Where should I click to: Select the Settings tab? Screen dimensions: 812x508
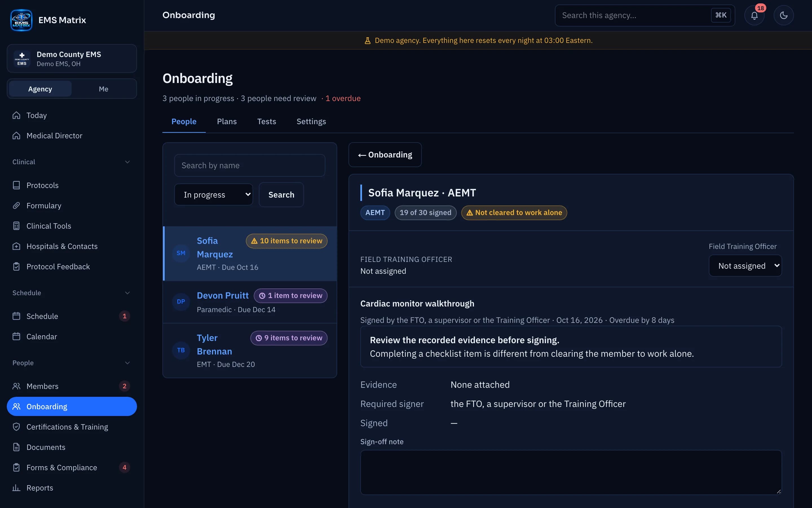(311, 122)
